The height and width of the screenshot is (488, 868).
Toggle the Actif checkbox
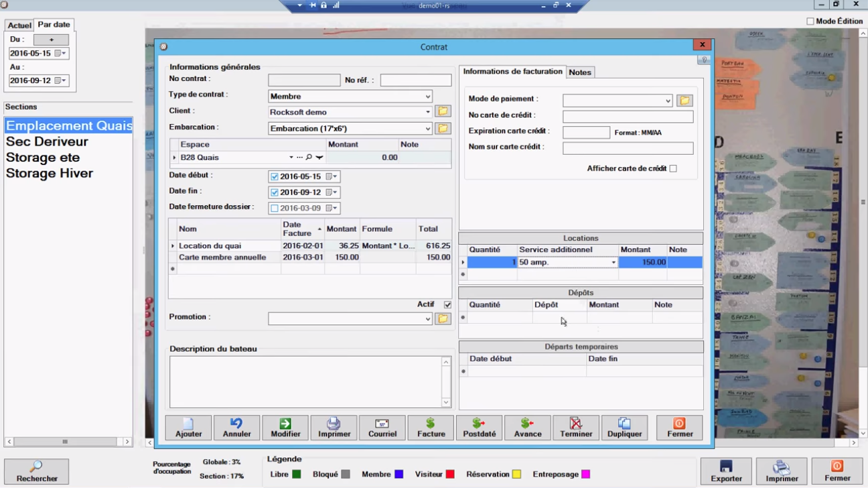[447, 305]
